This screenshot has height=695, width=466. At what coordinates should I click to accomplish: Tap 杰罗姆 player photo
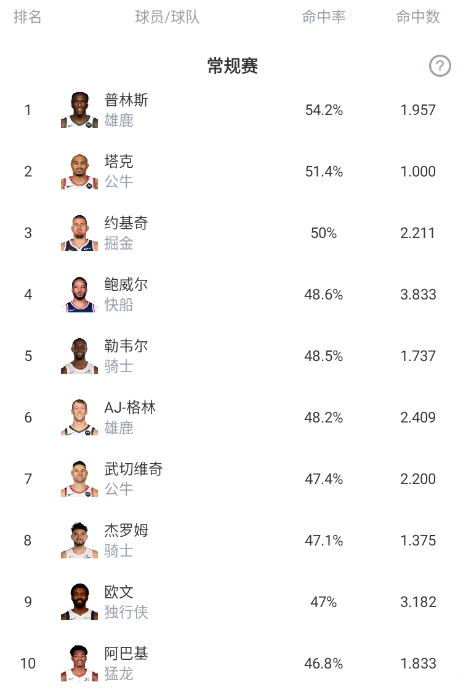79,540
